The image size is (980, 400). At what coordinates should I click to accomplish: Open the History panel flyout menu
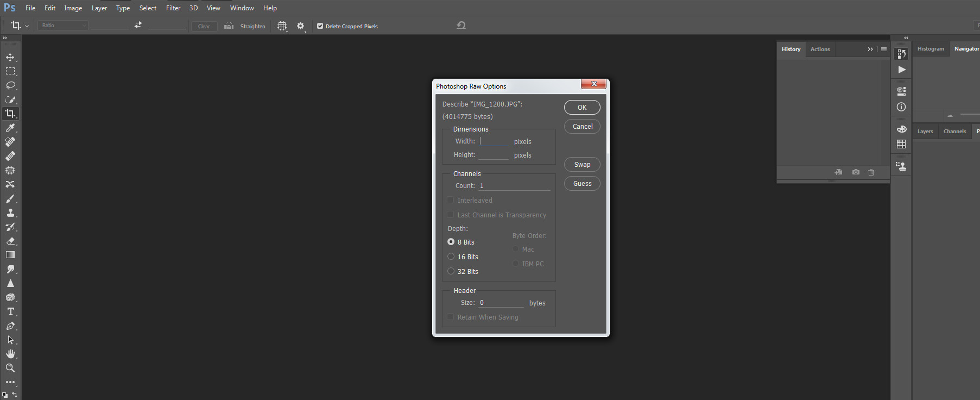884,49
